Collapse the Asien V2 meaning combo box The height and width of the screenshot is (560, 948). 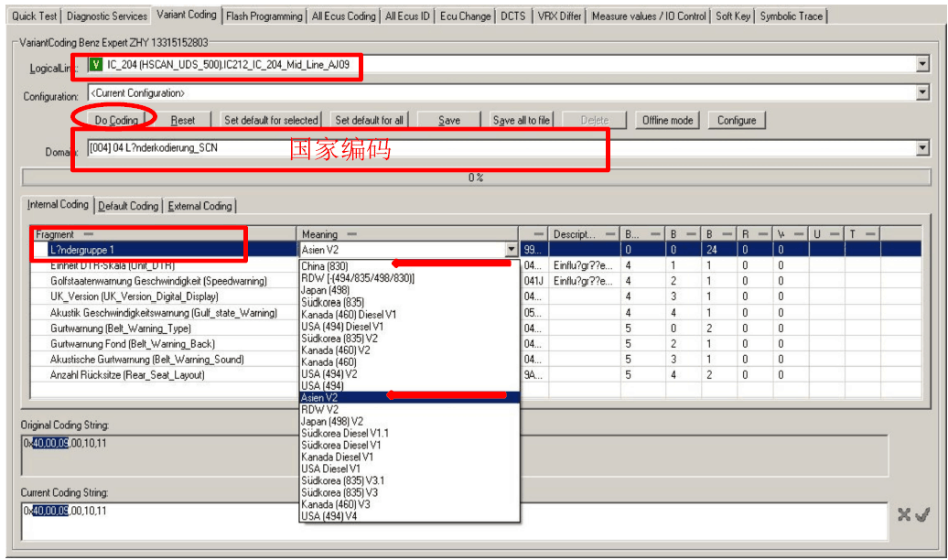511,250
